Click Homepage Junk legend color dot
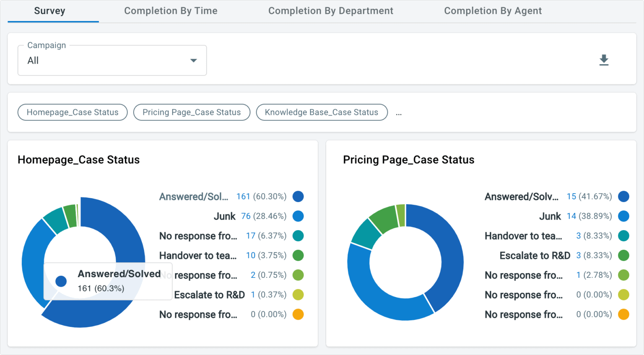The height and width of the screenshot is (355, 644). pos(298,216)
